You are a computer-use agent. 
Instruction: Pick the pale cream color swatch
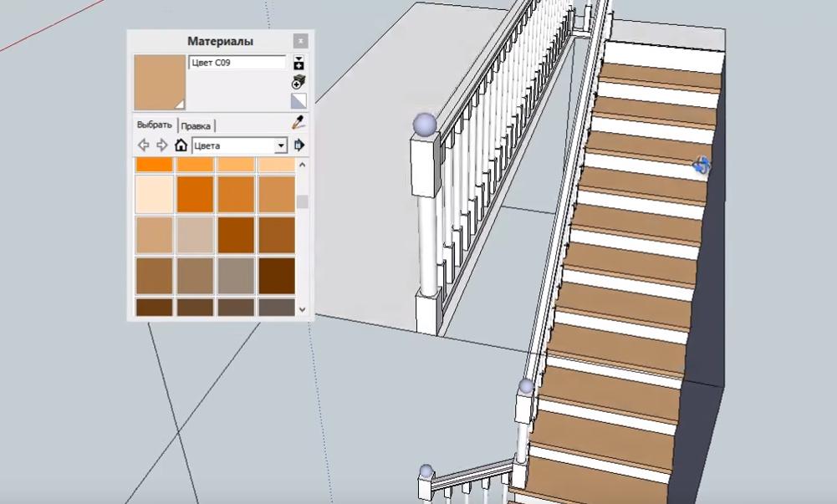pyautogui.click(x=154, y=194)
